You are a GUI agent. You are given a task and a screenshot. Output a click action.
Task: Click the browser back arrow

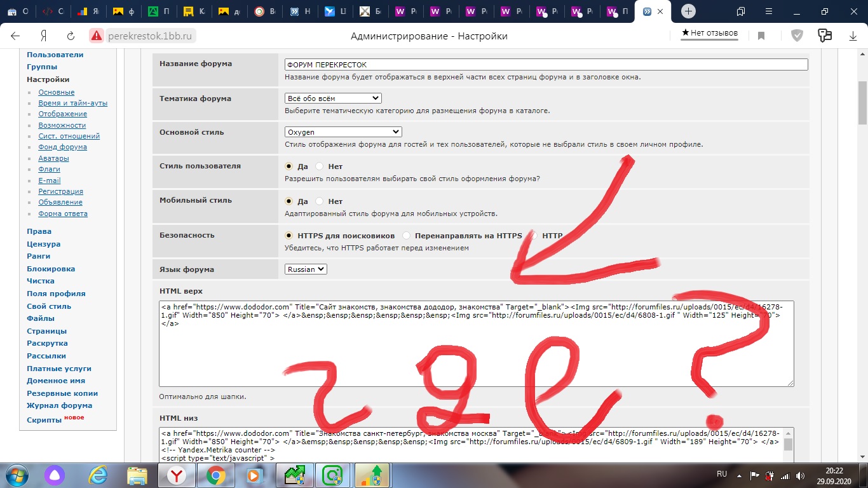click(15, 36)
